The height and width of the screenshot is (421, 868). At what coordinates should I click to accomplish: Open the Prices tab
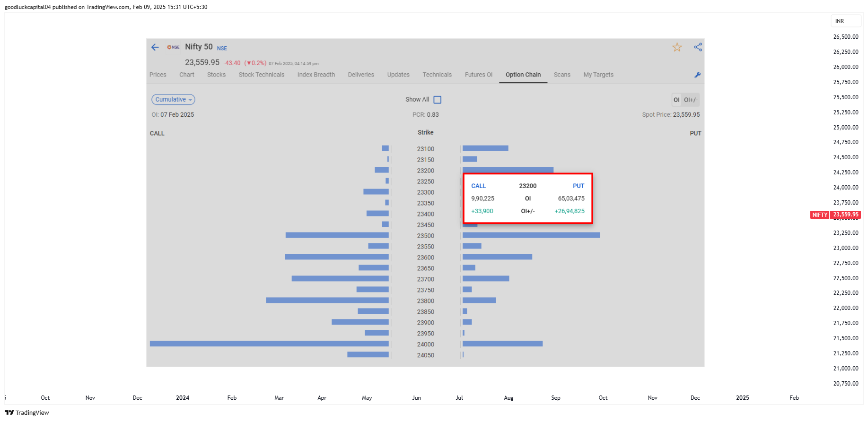[x=158, y=75]
